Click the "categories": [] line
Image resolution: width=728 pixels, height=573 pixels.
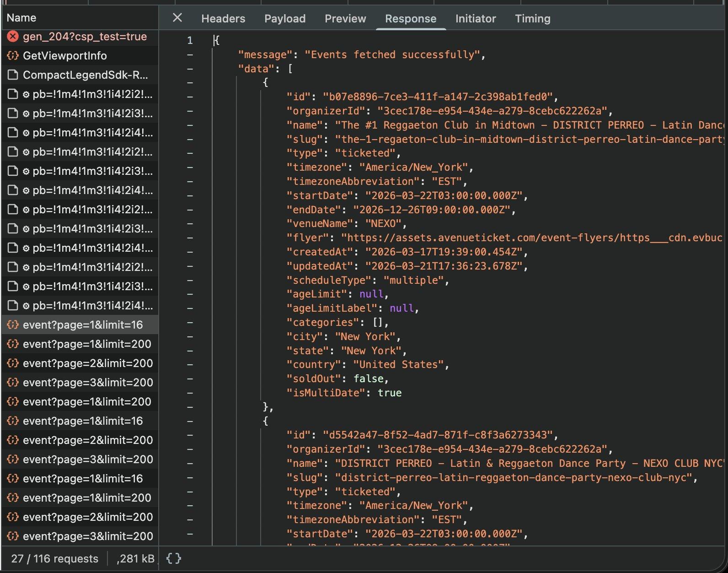337,323
